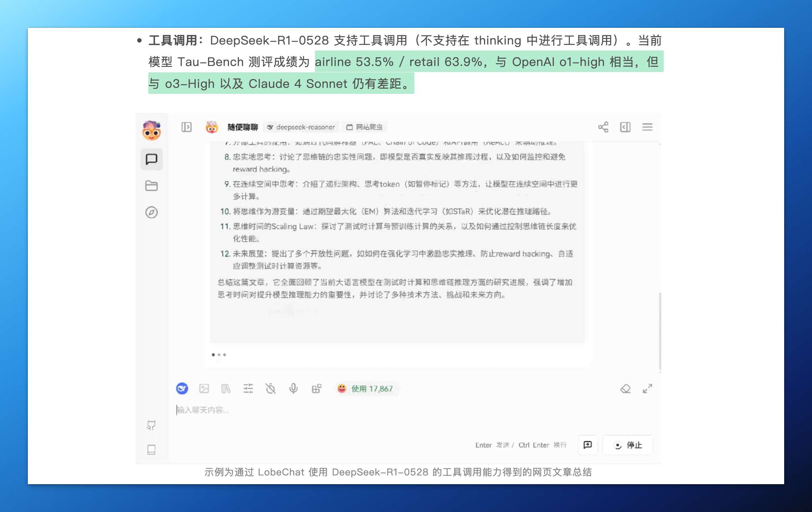Viewport: 812px width, 512px height.
Task: Click the 网站爬虫 plugin tag
Action: coord(365,127)
